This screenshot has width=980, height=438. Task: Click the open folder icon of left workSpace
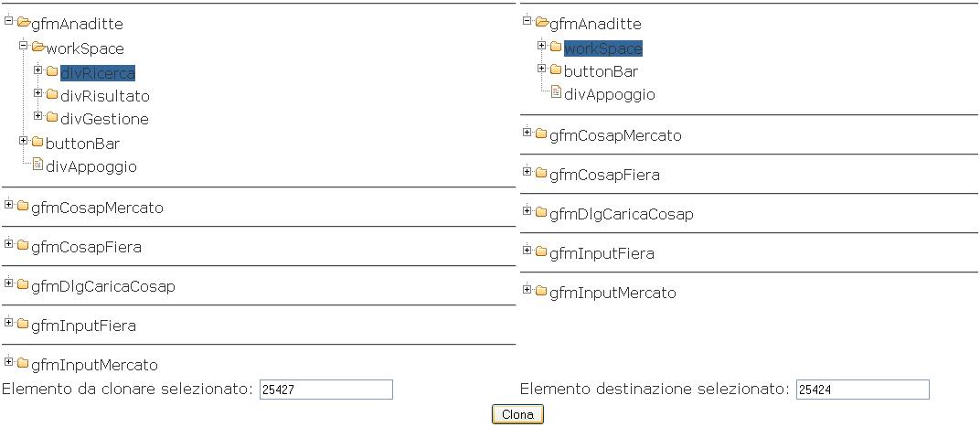pos(37,48)
